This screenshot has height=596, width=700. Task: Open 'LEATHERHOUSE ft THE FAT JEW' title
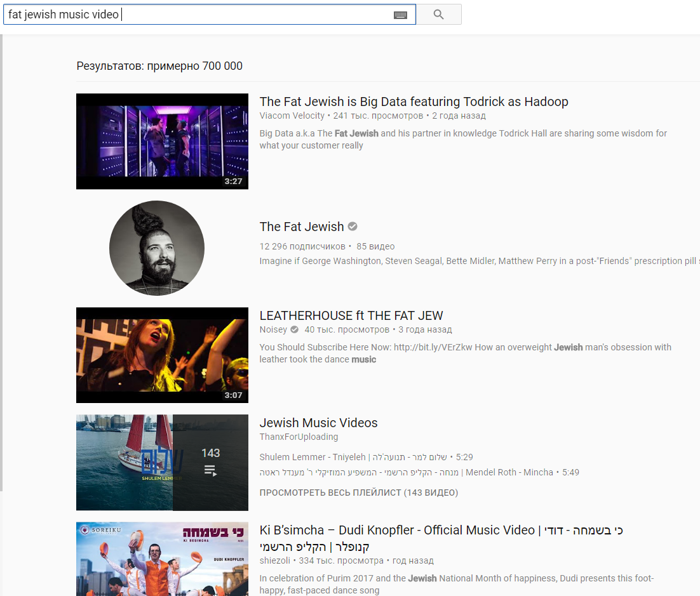point(351,315)
